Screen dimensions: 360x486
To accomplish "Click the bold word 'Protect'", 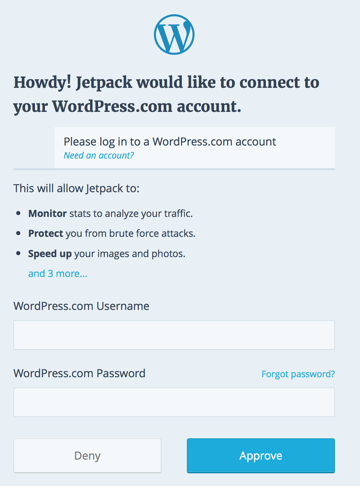I will point(46,233).
